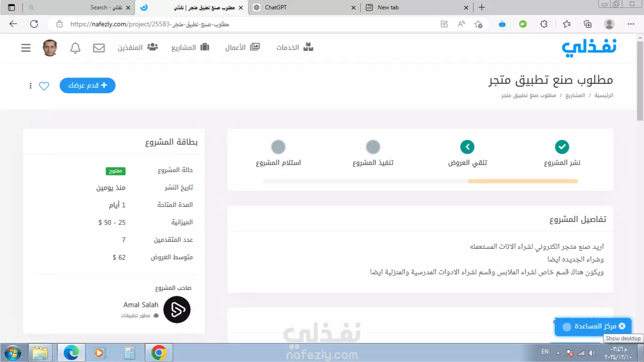Click the مفتوح status badge

[x=116, y=171]
